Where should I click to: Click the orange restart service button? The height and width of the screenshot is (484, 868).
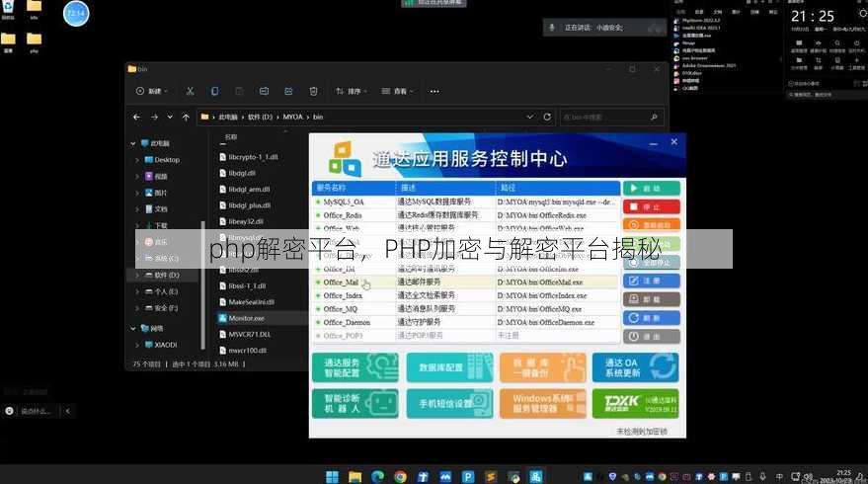[651, 224]
